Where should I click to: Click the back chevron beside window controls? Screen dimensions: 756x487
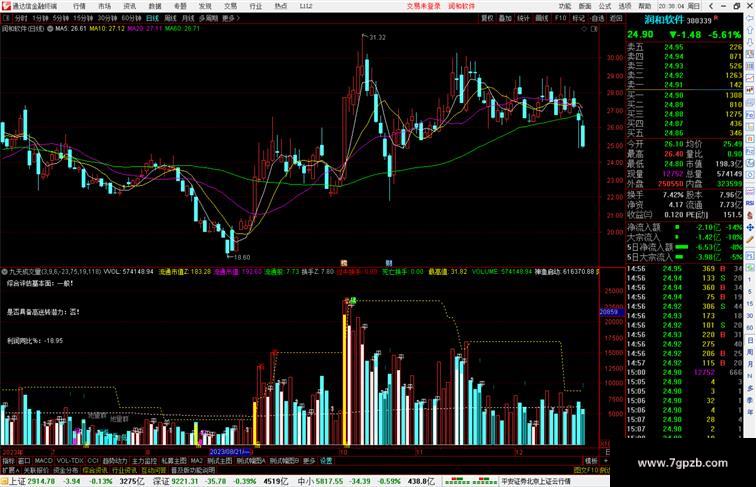pos(711,6)
